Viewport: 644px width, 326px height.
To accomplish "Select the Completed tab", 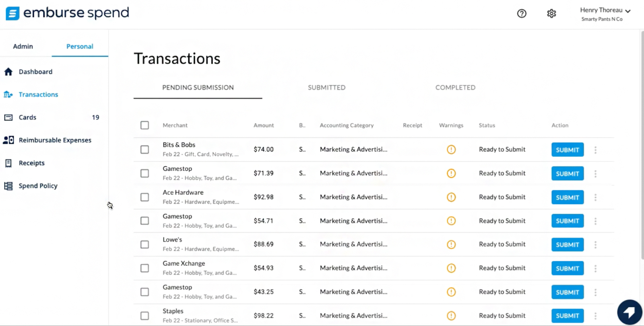I will (455, 88).
